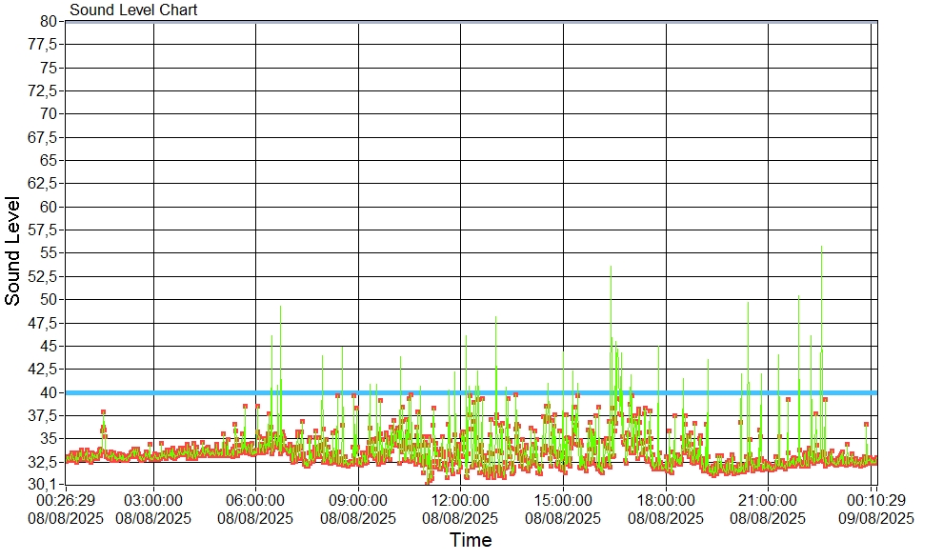Screen dimensions: 943x560
Task: Click the highest spike between 15:00:00 and 18:00:00
Action: coord(611,270)
